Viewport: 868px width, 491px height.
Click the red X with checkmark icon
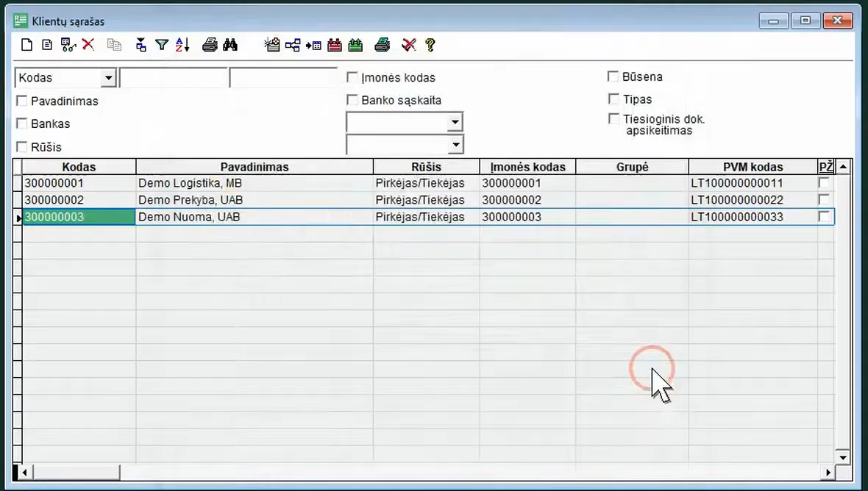click(409, 45)
